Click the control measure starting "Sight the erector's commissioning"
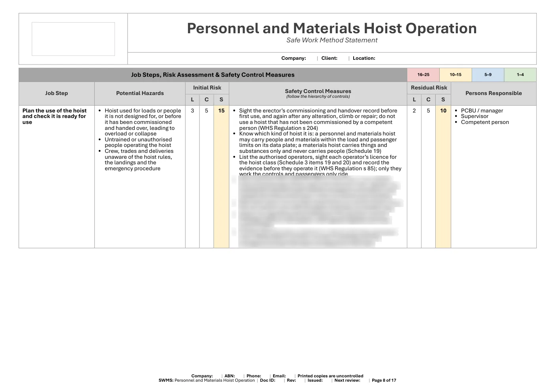 click(x=318, y=119)
